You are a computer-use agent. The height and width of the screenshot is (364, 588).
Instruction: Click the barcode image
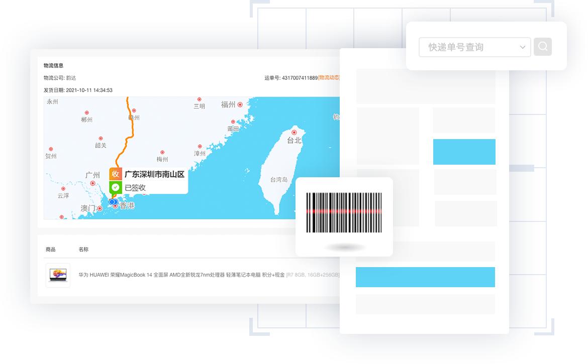pyautogui.click(x=344, y=213)
